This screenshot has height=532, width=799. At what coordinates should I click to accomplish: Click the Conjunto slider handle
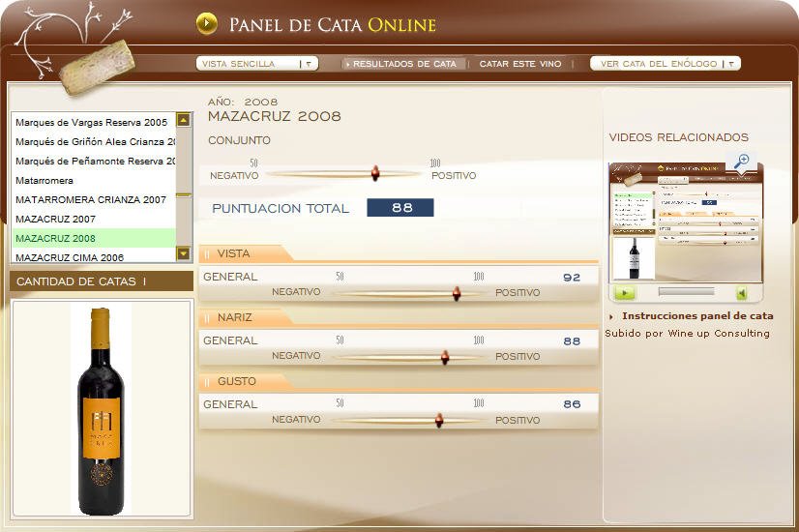tap(375, 173)
